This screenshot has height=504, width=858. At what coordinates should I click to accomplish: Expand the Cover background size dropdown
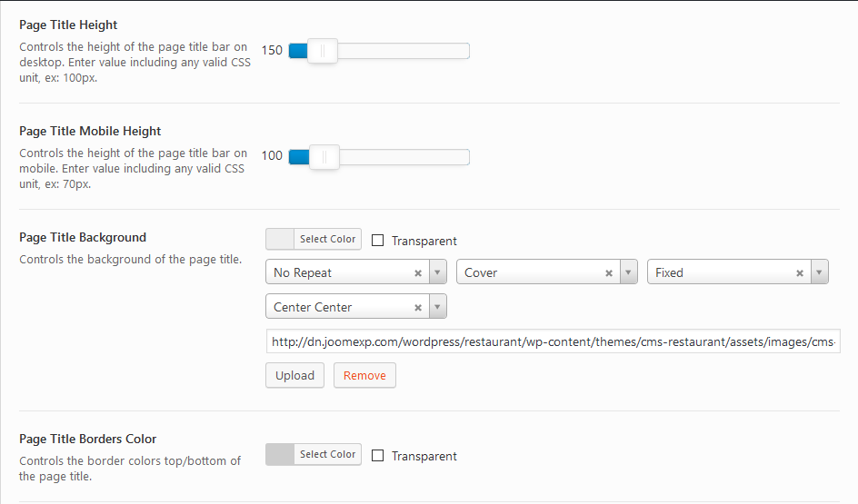coord(628,272)
